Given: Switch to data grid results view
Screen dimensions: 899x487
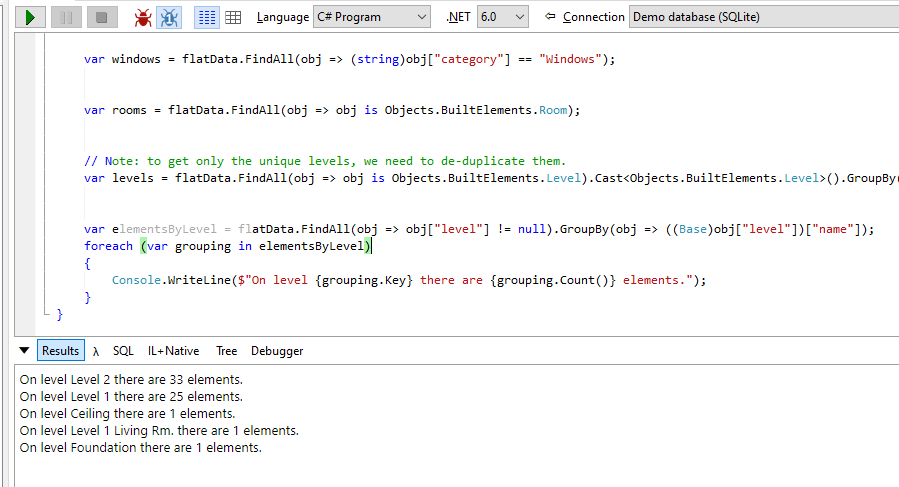Looking at the screenshot, I should click(x=233, y=17).
